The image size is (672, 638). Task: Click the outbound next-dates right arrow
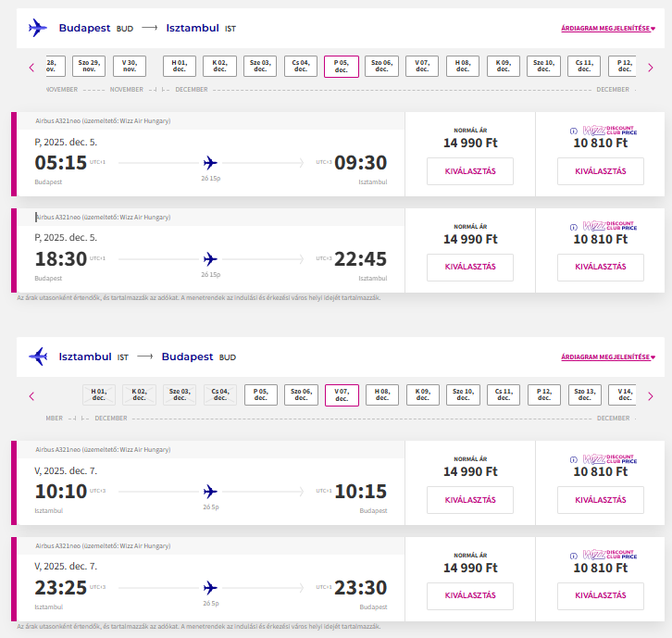pyautogui.click(x=650, y=67)
